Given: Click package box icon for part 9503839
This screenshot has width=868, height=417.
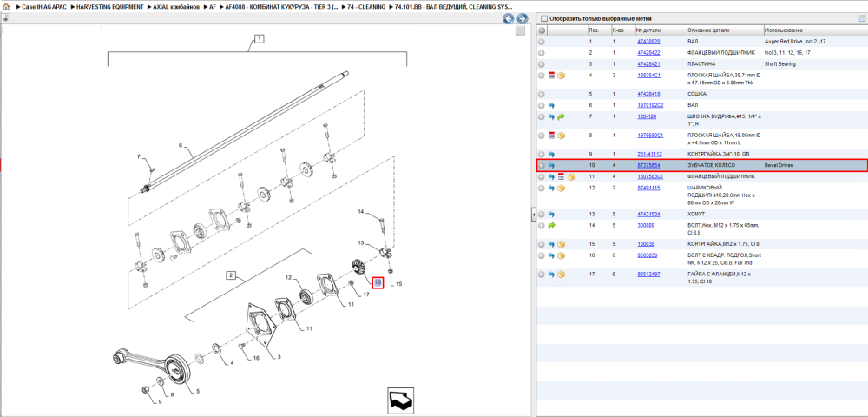Looking at the screenshot, I should [x=561, y=256].
